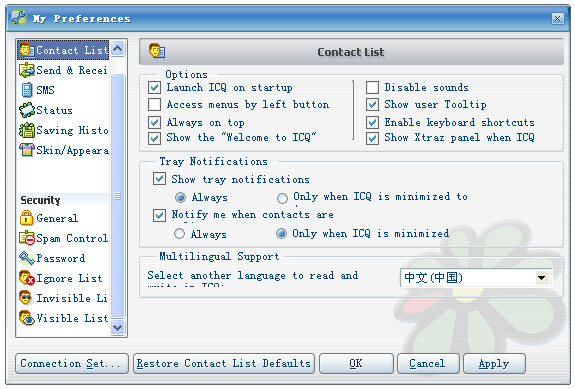Open Saving History preferences category
The width and height of the screenshot is (575, 389).
[63, 130]
